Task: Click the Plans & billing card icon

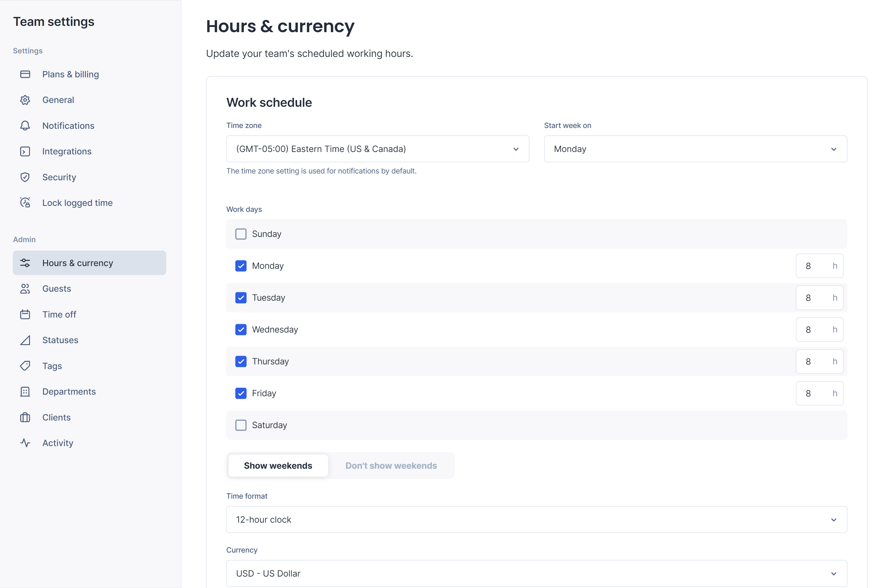Action: pos(25,74)
